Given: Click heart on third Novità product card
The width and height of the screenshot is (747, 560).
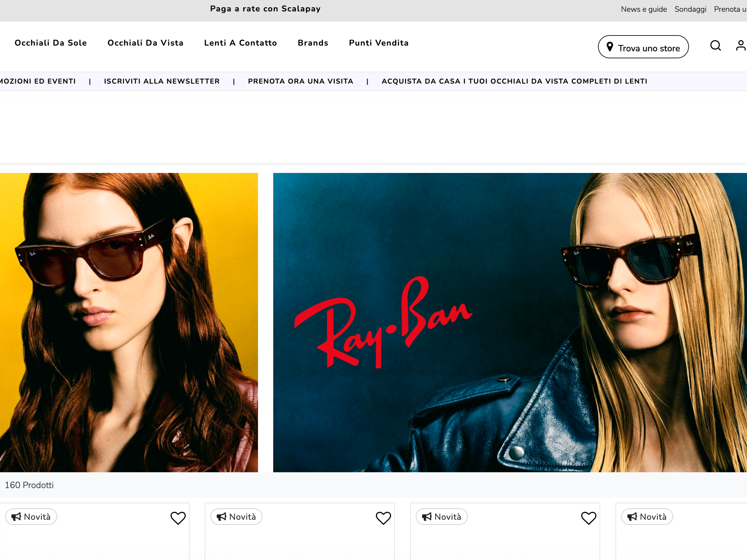Looking at the screenshot, I should (x=589, y=518).
